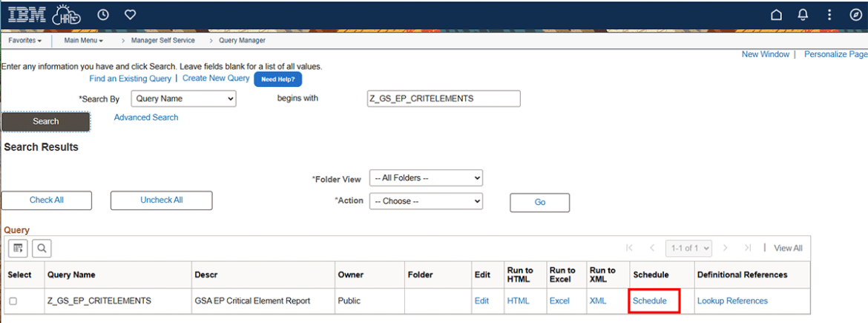This screenshot has height=323, width=868.
Task: Open the Main Menu dropdown
Action: coord(83,40)
